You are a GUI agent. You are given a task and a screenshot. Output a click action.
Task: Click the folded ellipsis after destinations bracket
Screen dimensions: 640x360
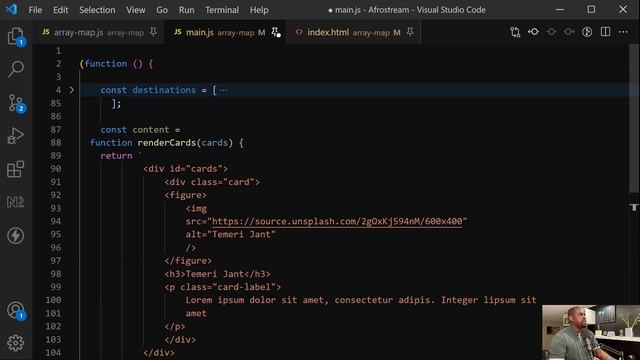pyautogui.click(x=223, y=90)
